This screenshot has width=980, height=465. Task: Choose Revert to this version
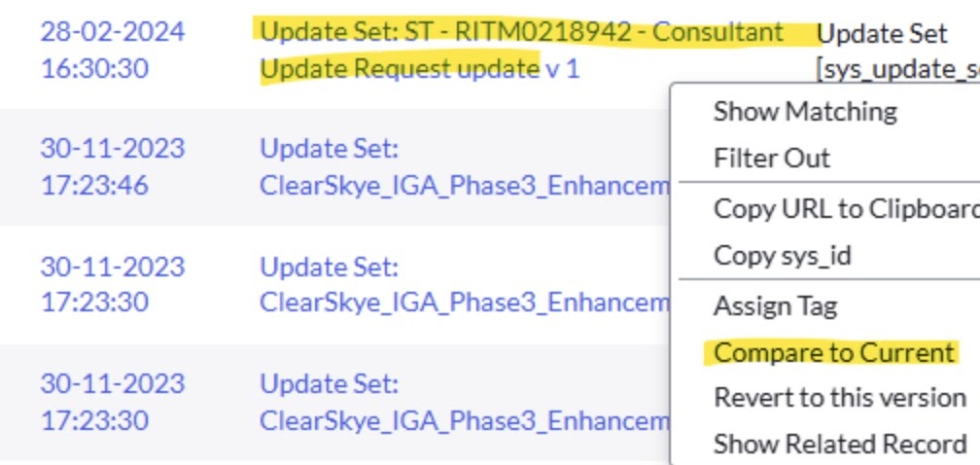coord(840,398)
